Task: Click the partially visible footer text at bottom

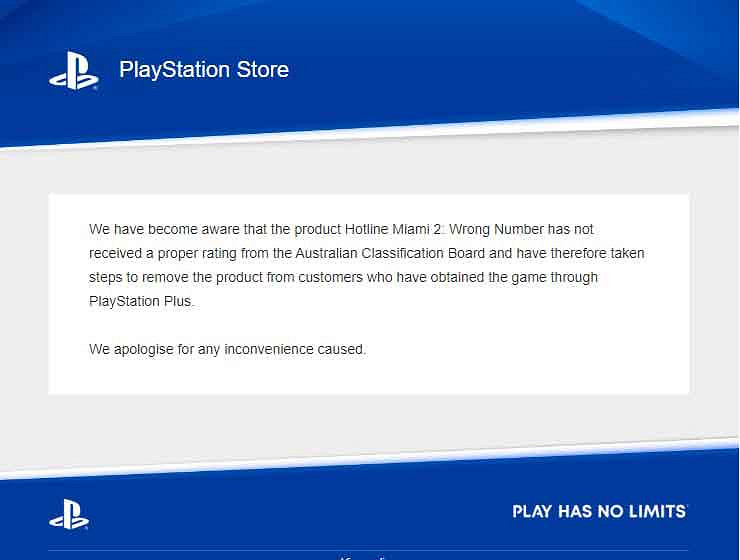Action: [x=363, y=558]
